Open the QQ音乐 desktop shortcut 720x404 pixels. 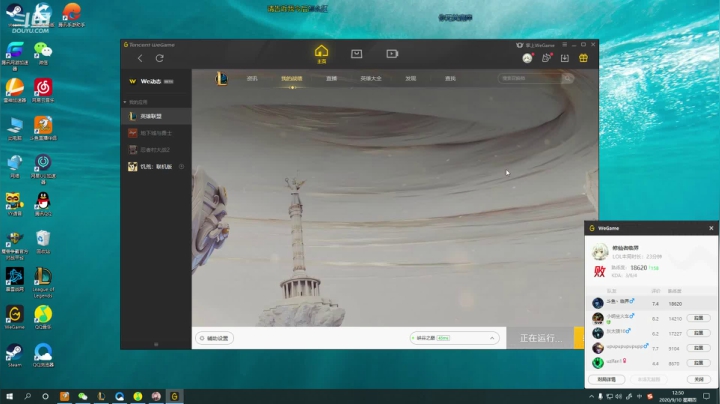pos(43,318)
